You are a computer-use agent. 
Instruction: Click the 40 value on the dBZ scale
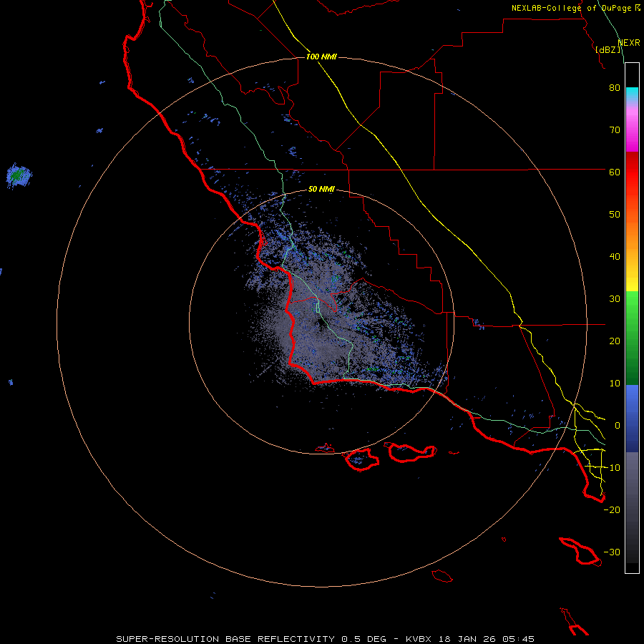[x=615, y=257]
